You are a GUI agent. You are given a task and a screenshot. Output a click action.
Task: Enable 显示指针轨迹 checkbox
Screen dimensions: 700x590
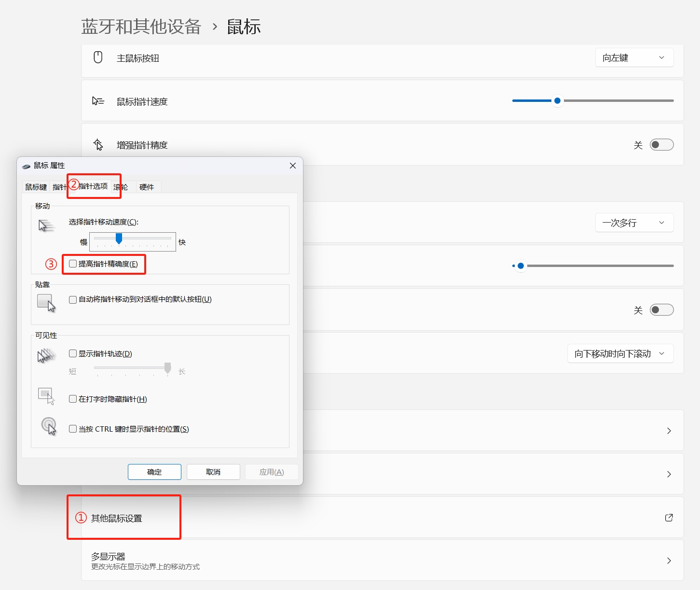coord(73,353)
